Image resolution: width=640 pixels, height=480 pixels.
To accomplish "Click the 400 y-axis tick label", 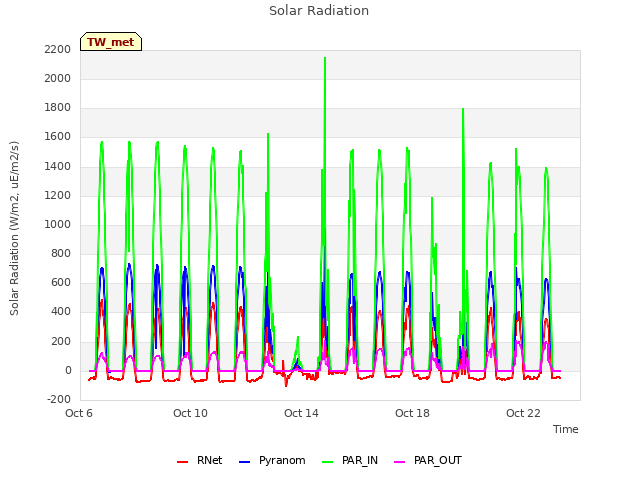I will pos(61,311).
